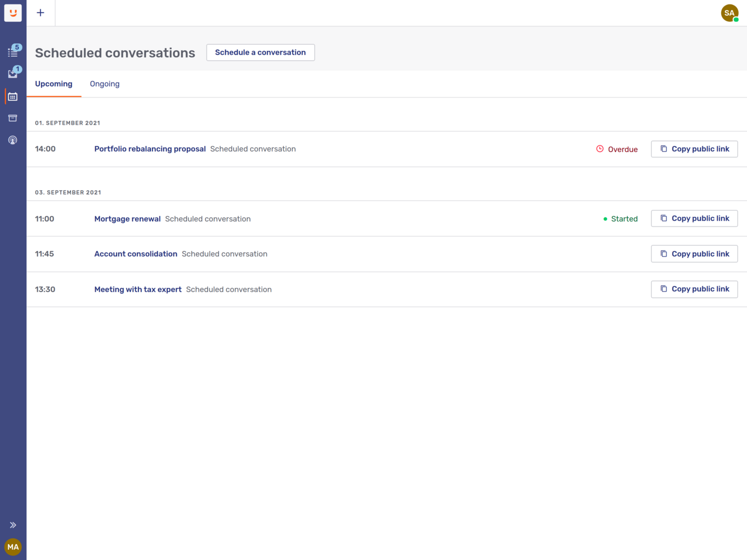747x560 pixels.
Task: Open the Mortgage renewal conversation
Action: (x=127, y=219)
